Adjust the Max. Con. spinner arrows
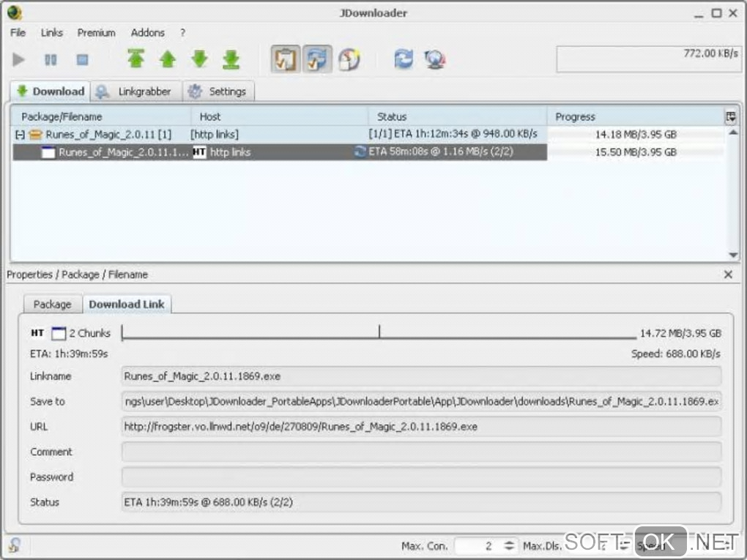747x560 pixels. (509, 545)
